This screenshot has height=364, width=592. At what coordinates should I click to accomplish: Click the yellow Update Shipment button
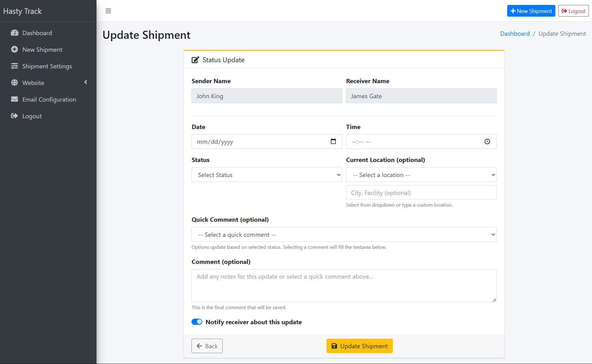pyautogui.click(x=359, y=346)
